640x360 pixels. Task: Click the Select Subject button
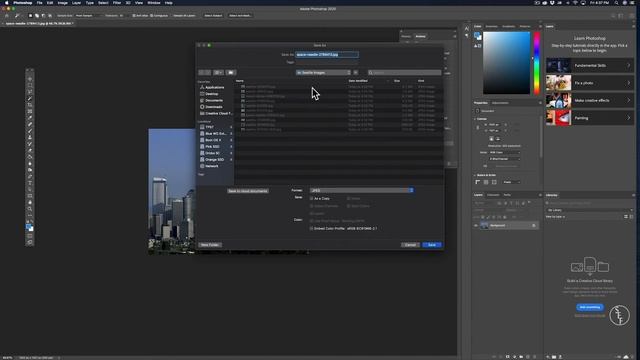pyautogui.click(x=213, y=16)
